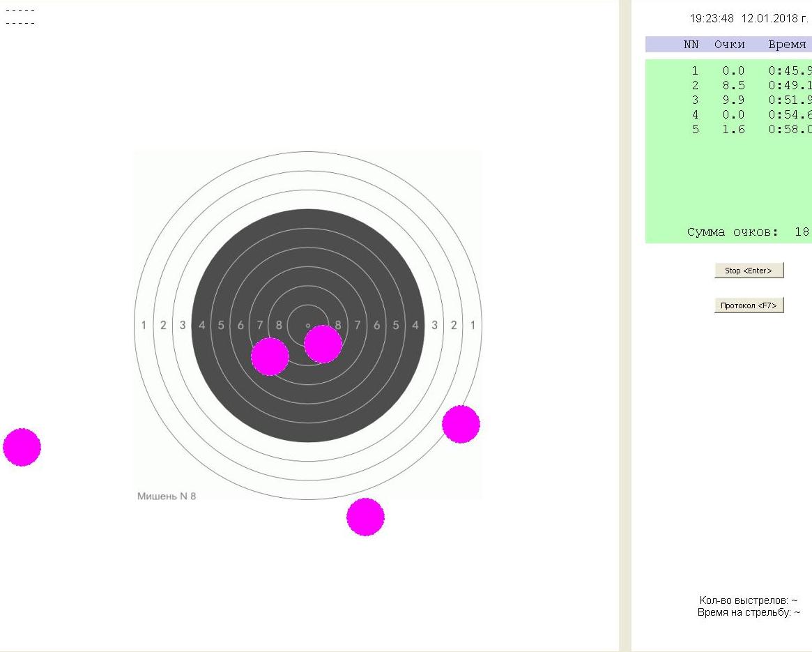The image size is (812, 652).
Task: Click the Мишень N 8 target label
Action: point(167,496)
